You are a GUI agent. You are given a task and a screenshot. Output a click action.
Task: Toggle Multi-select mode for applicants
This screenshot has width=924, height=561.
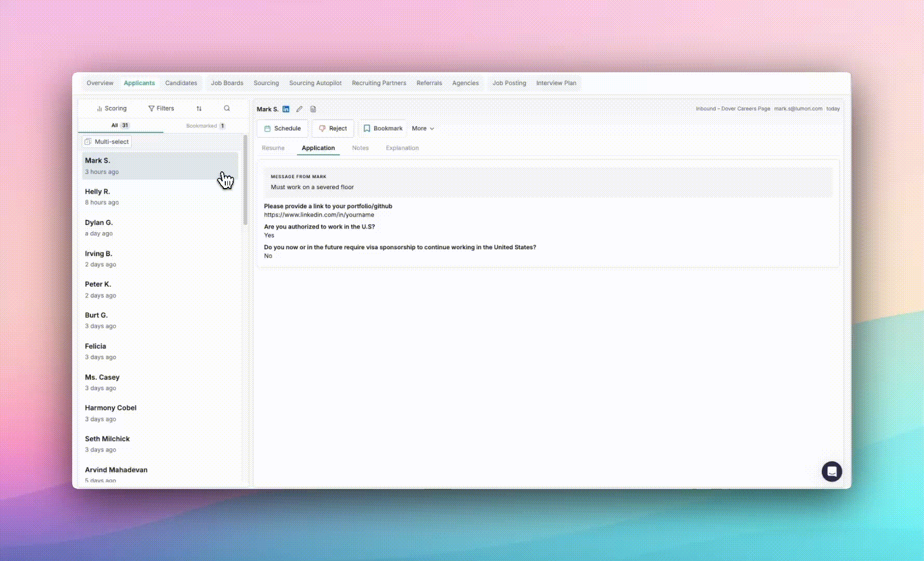[107, 142]
